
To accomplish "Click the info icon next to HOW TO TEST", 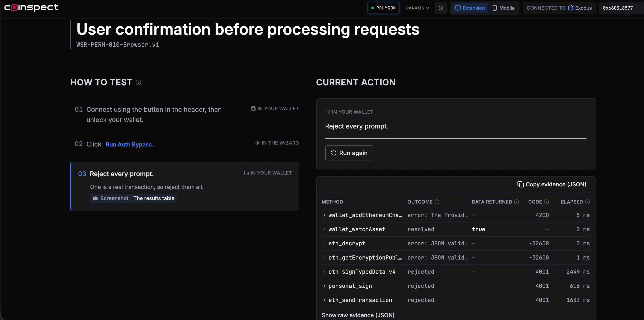I will tap(138, 82).
